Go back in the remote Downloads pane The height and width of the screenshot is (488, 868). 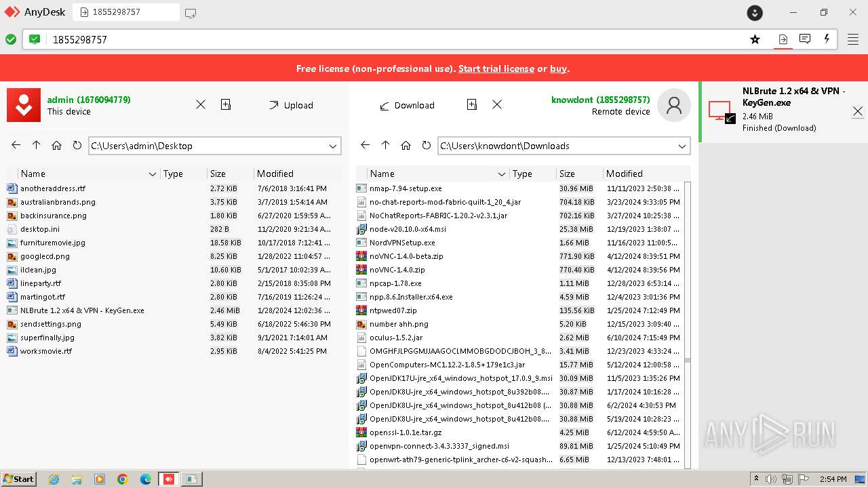click(x=366, y=145)
